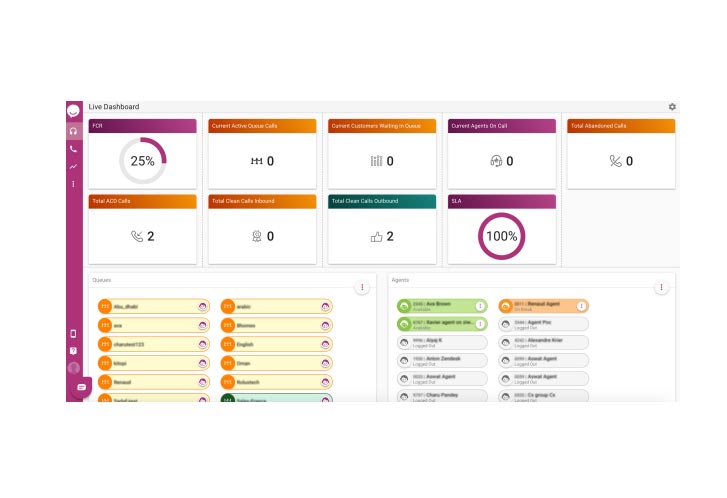Open the sidebar more options dots
This screenshot has width=727, height=498.
pos(73,184)
